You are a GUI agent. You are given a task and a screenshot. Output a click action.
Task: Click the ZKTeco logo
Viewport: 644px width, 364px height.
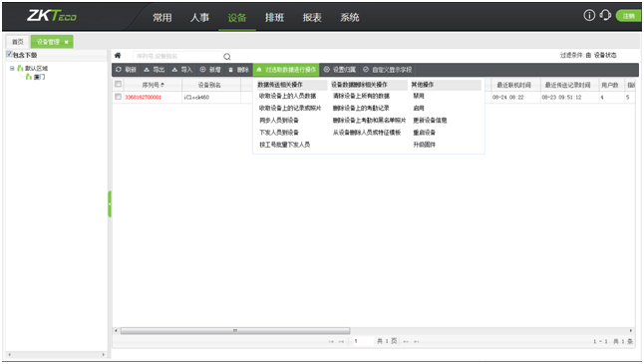[52, 16]
